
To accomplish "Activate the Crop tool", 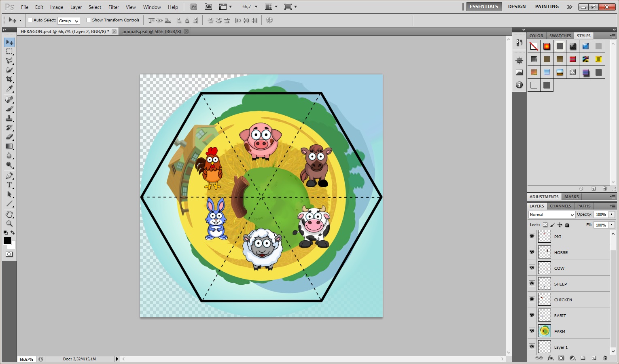I will (9, 80).
